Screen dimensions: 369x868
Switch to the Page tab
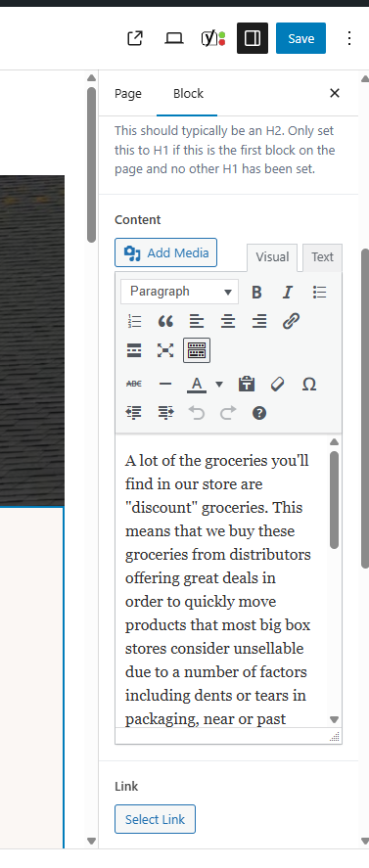pos(128,94)
